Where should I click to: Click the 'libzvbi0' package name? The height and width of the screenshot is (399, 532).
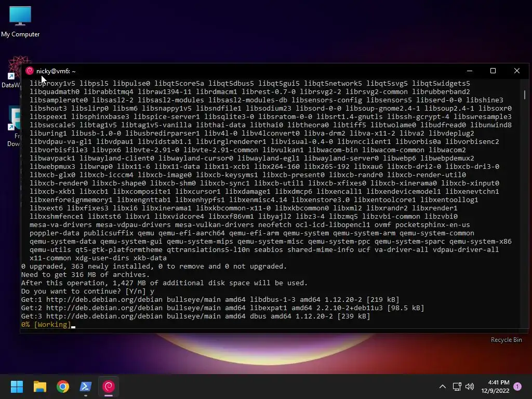[441, 217]
